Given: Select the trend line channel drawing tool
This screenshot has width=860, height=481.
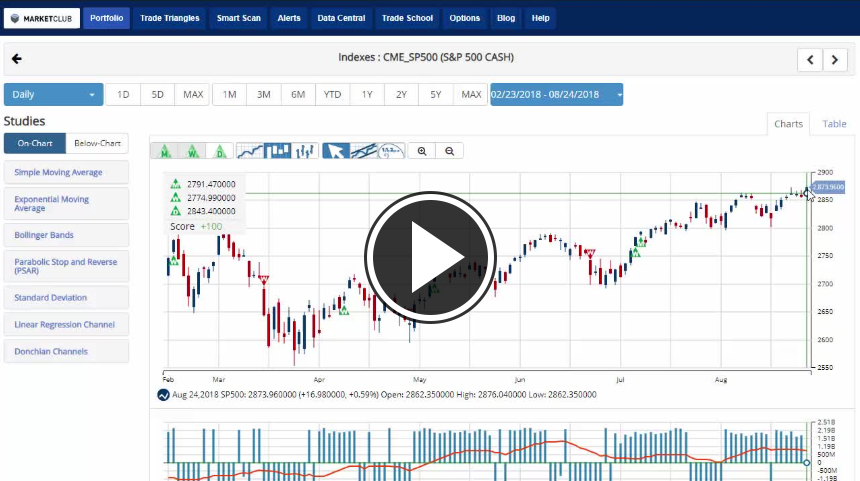Looking at the screenshot, I should 364,151.
